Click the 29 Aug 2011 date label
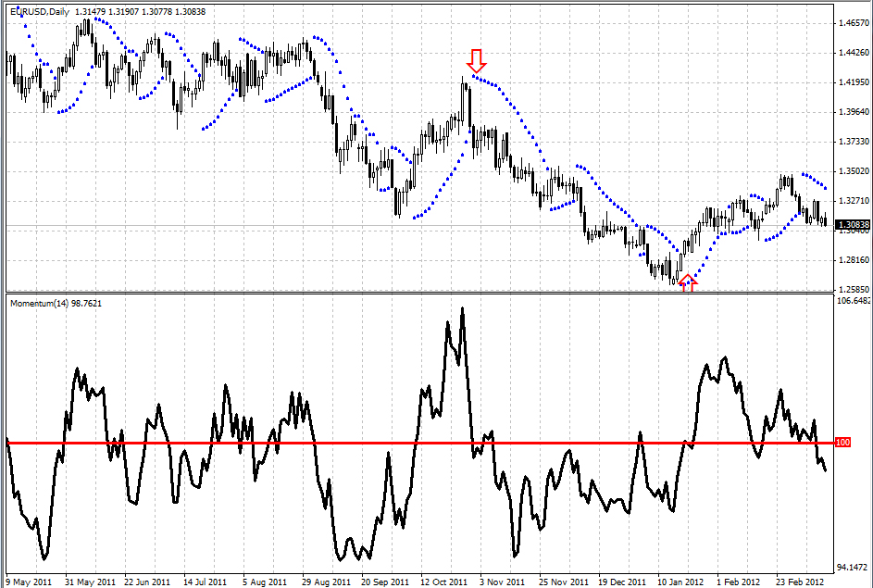This screenshot has width=873, height=588. 327,582
